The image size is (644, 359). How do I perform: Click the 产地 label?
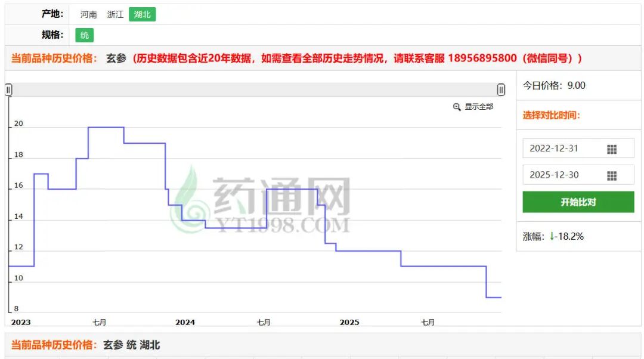point(52,14)
